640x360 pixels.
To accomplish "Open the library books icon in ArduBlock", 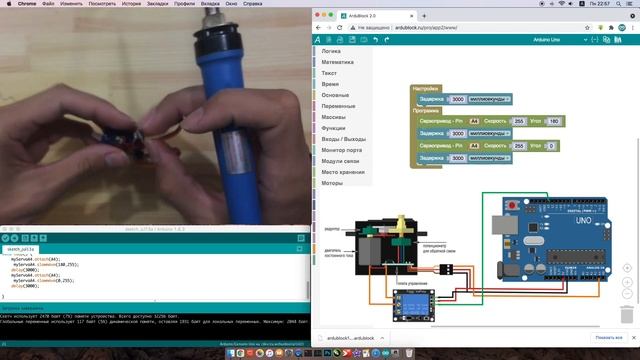I will [618, 40].
